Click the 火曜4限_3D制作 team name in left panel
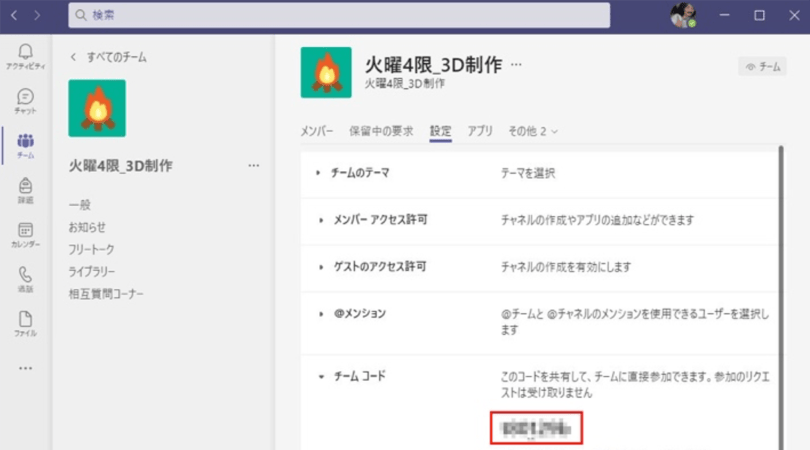Image resolution: width=810 pixels, height=450 pixels. click(x=120, y=166)
